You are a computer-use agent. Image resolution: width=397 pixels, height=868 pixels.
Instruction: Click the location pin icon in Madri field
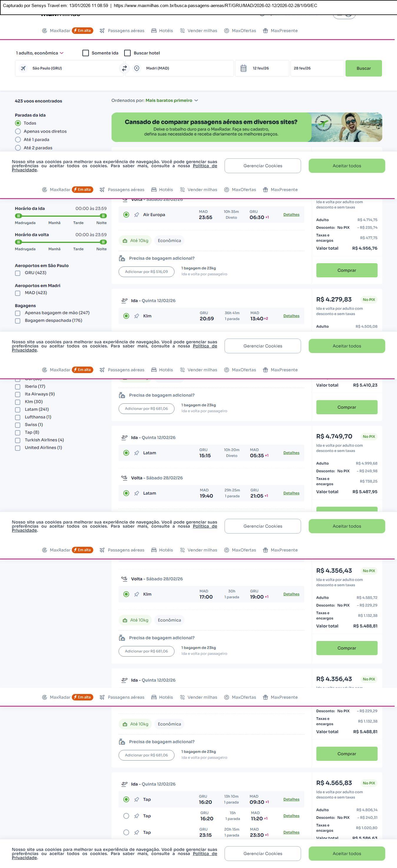137,68
